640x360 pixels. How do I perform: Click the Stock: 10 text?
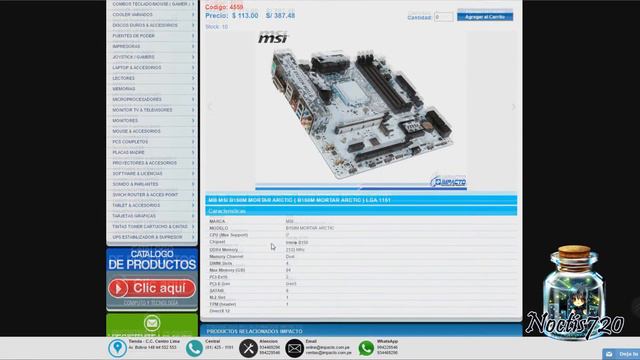click(216, 27)
